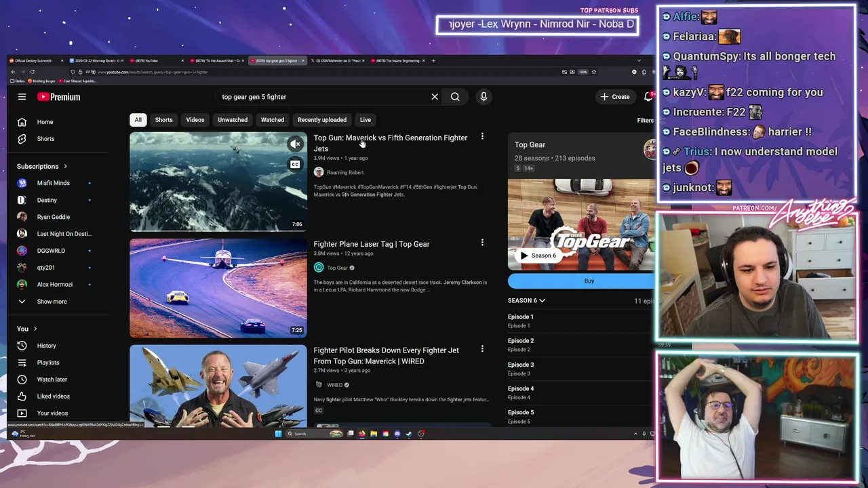The width and height of the screenshot is (868, 488).
Task: Open File Explorer from the taskbar
Action: click(374, 434)
